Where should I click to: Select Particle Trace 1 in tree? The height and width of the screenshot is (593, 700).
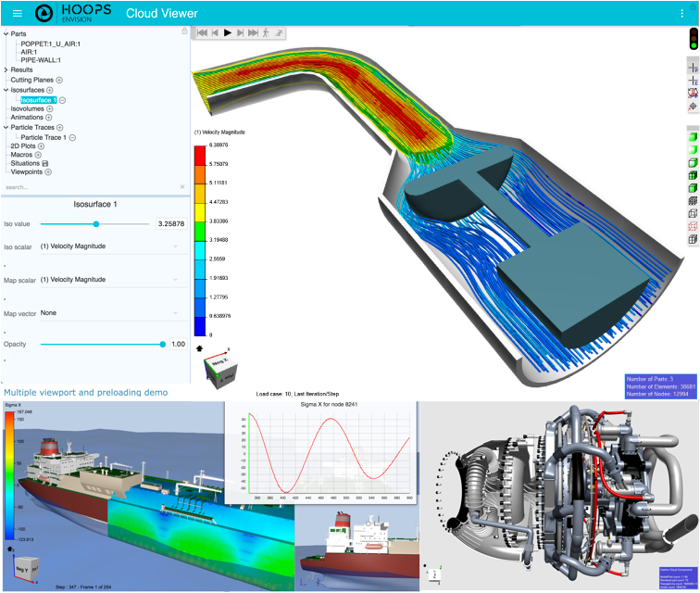44,137
